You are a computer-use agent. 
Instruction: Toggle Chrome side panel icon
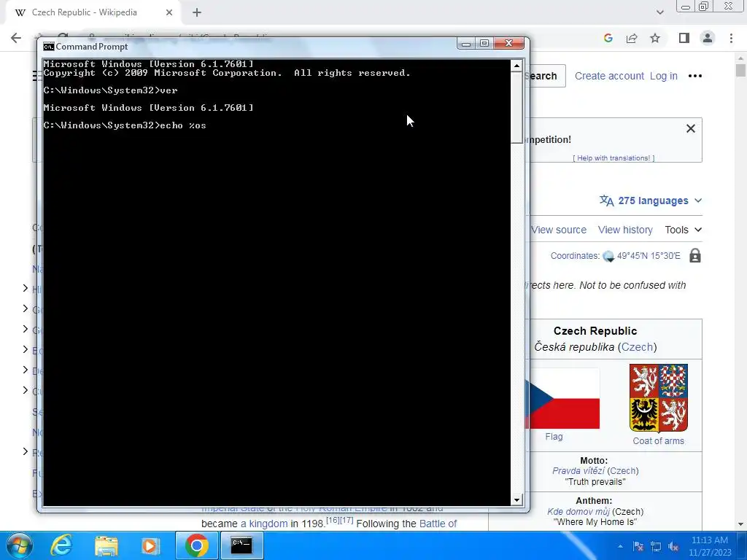pos(684,38)
